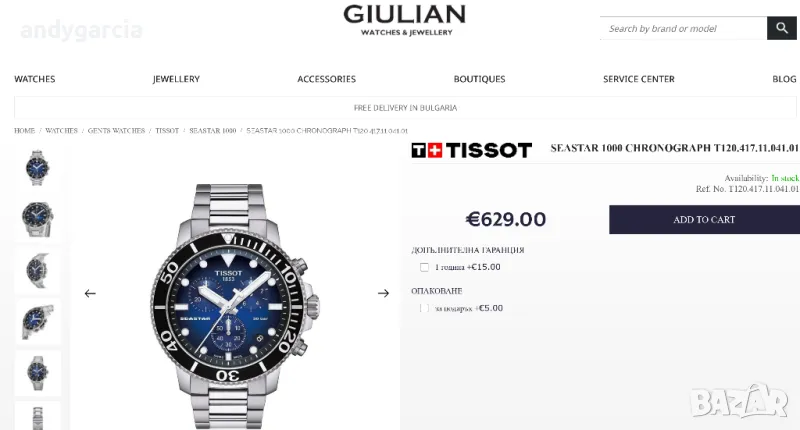The height and width of the screenshot is (430, 800).
Task: Enable the 1-year extended warranty checkbox
Action: [424, 267]
